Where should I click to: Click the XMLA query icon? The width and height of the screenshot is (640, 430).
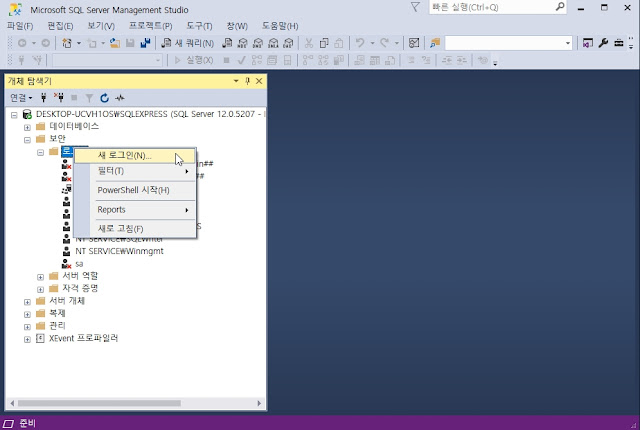click(273, 43)
